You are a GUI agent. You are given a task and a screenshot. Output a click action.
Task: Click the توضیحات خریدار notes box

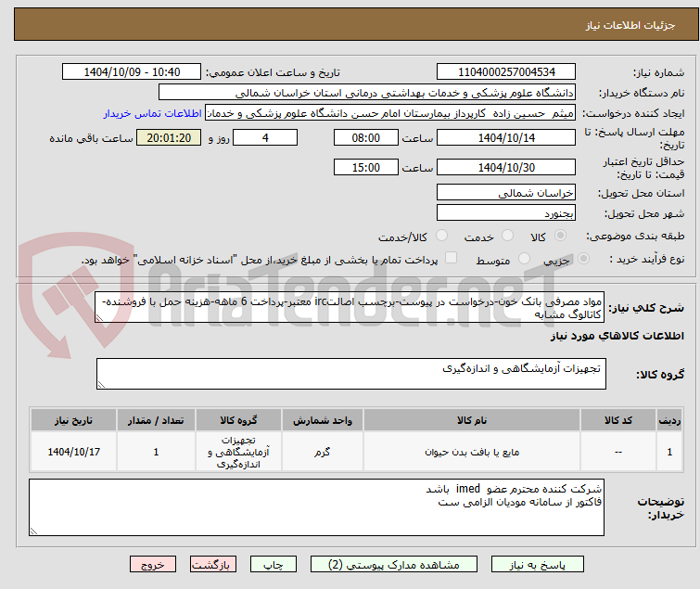[x=316, y=507]
